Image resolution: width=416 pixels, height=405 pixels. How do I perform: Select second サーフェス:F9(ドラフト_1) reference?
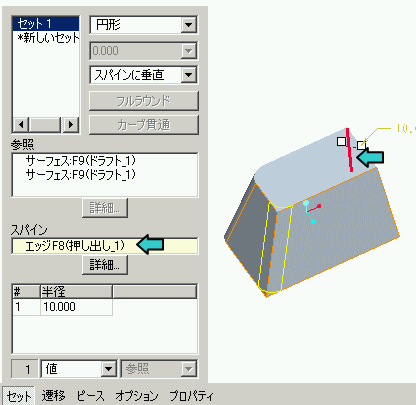coord(81,174)
